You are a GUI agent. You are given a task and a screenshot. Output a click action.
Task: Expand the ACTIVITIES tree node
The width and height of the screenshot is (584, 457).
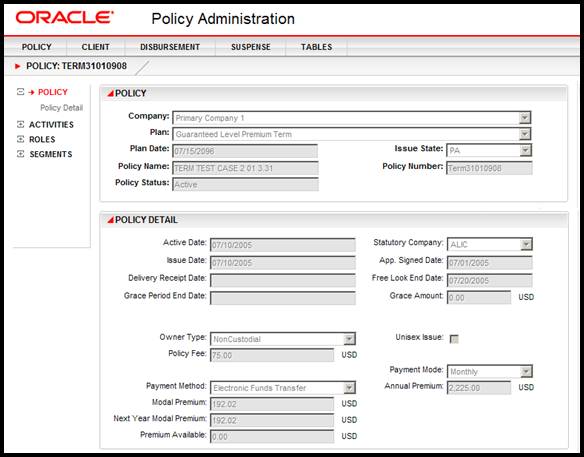click(20, 124)
